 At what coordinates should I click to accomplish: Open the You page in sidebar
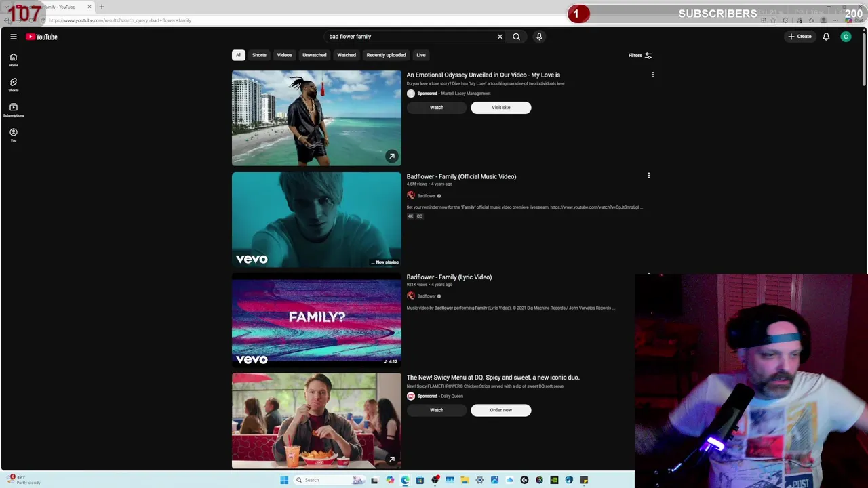click(13, 135)
